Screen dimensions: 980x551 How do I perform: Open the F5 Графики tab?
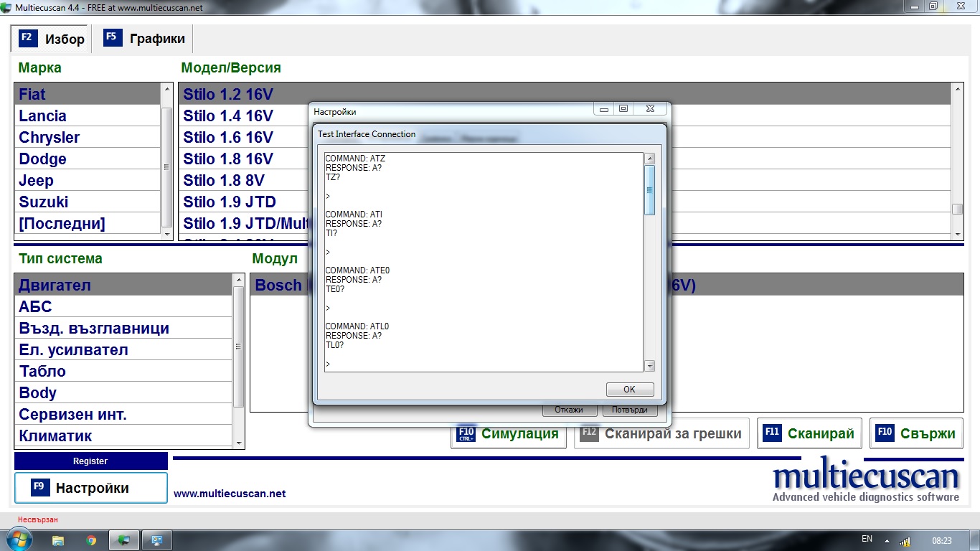(144, 39)
